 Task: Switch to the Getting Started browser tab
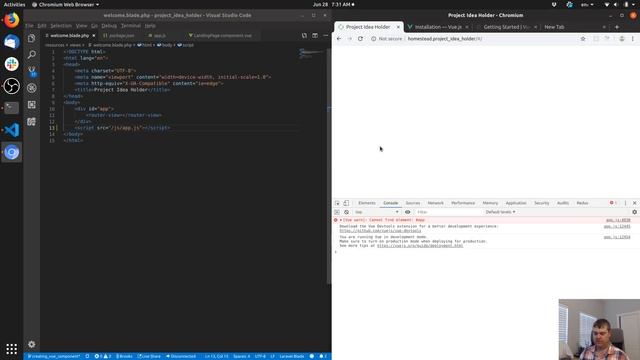point(506,27)
